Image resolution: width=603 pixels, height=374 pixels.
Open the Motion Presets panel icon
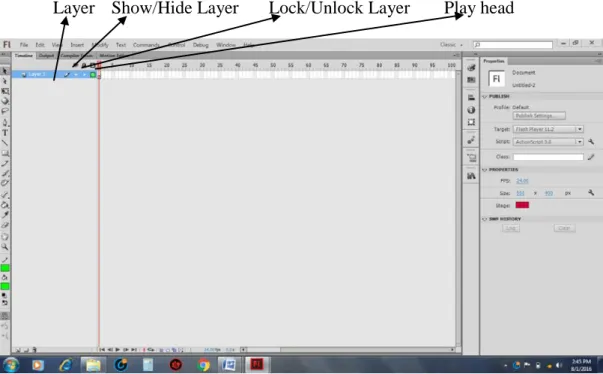click(471, 140)
